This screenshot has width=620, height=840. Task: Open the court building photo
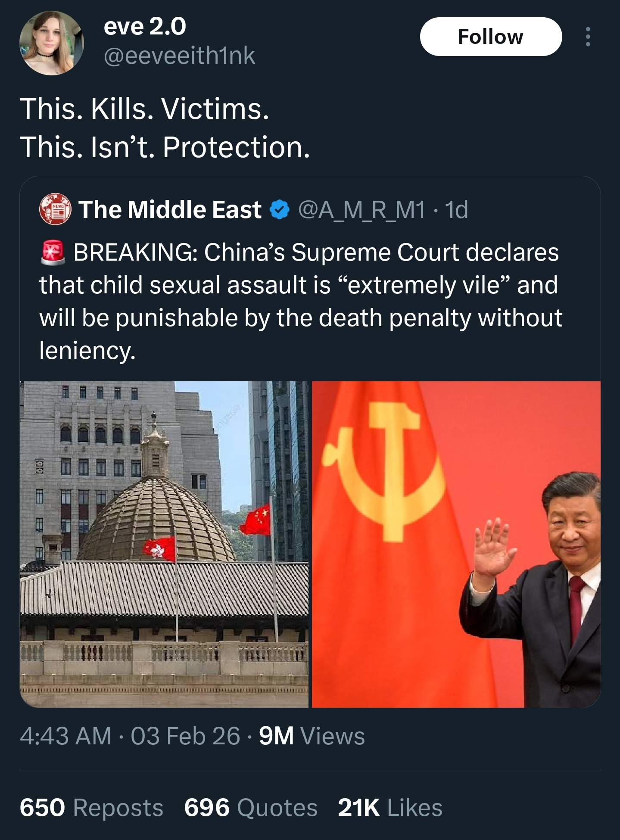164,544
